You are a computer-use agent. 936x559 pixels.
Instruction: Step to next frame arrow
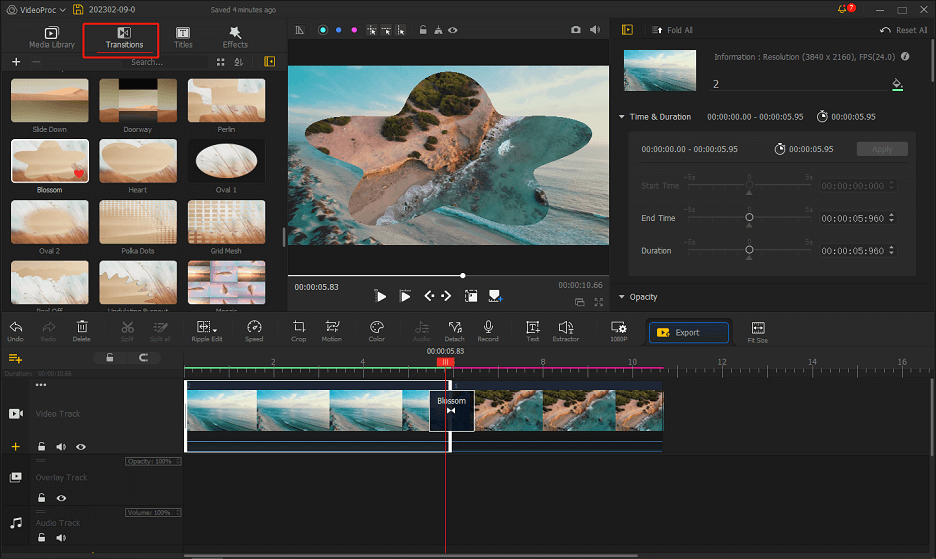tap(447, 296)
